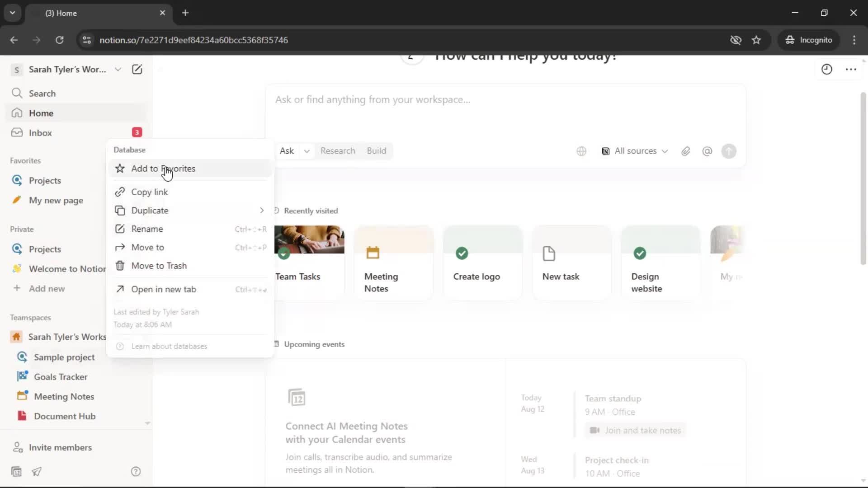
Task: Click the new page compose icon
Action: [x=137, y=69]
